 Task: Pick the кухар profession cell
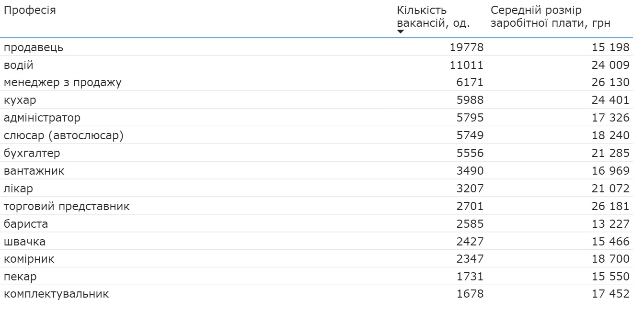pyautogui.click(x=20, y=100)
